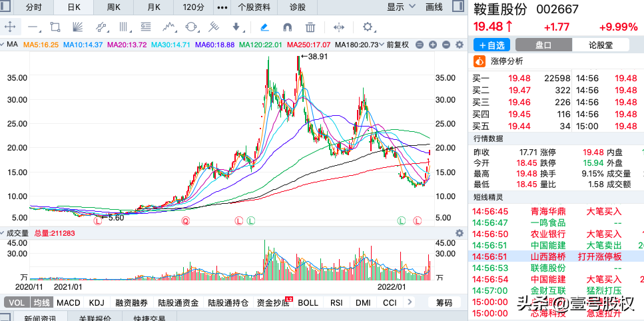Click 山西路桥 打开涨停板 row

pos(556,256)
